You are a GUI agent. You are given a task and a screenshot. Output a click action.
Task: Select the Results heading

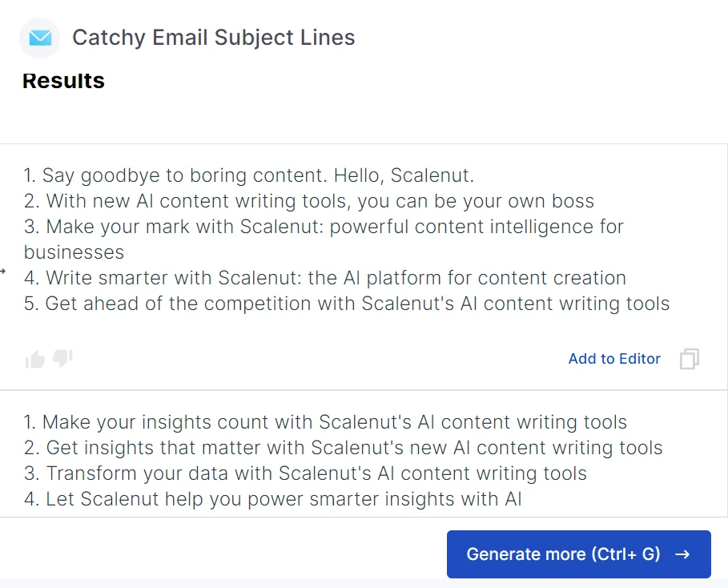click(63, 80)
